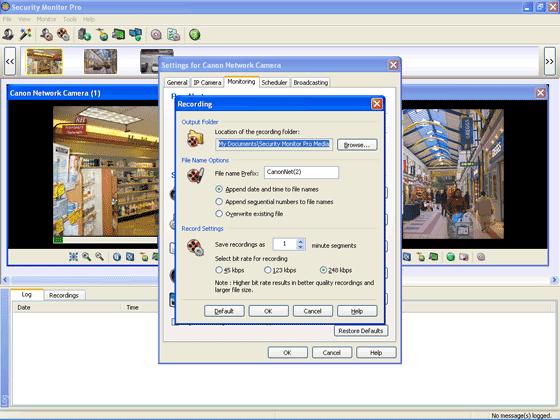
Task: Click Cancel in the Recording dialog
Action: click(x=312, y=311)
